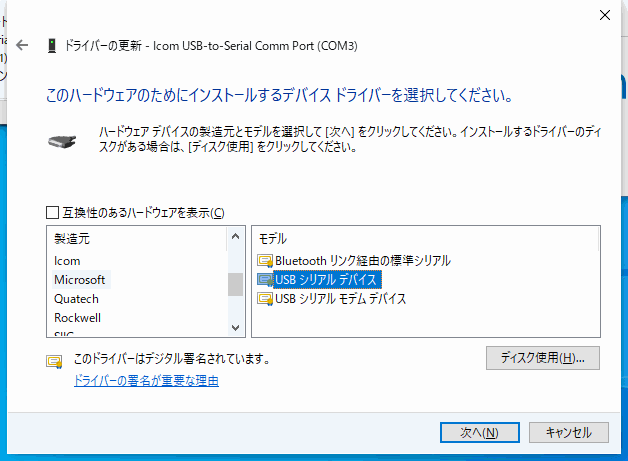
Task: Click the 製造元 column header
Action: point(72,239)
